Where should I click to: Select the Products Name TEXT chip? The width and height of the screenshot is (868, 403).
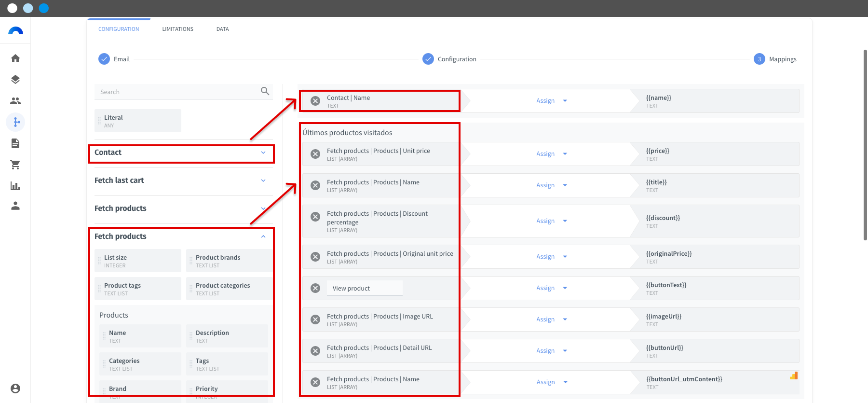pos(140,336)
